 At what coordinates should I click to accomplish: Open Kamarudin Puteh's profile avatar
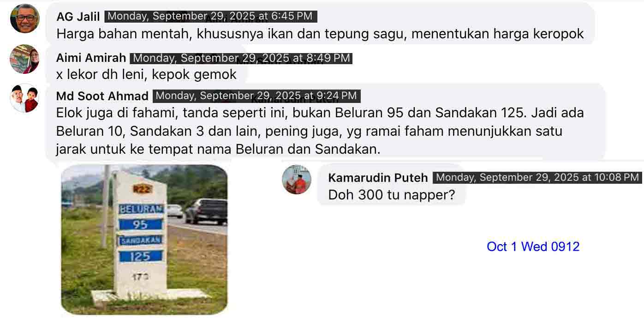click(x=297, y=180)
